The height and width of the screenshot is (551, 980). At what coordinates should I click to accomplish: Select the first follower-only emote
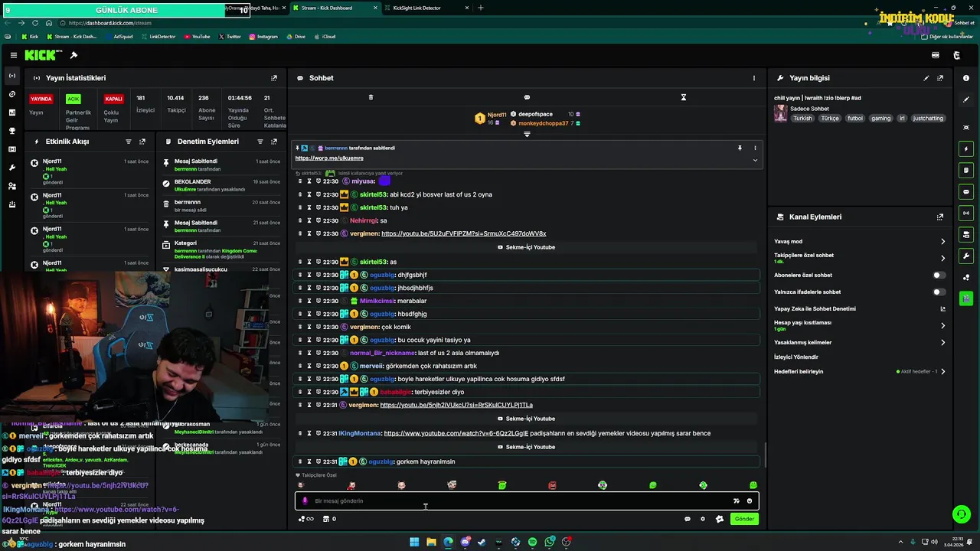(x=301, y=485)
